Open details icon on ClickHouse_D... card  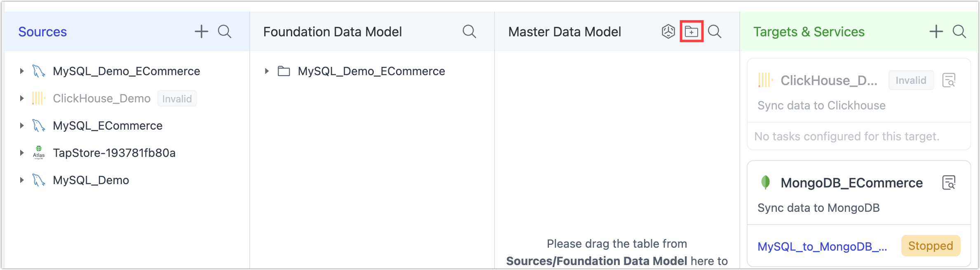coord(949,80)
